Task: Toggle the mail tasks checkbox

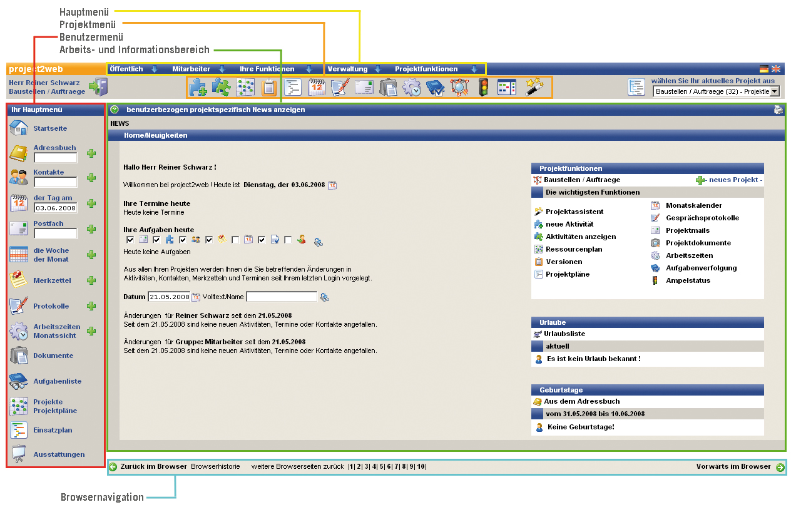Action: coord(130,240)
